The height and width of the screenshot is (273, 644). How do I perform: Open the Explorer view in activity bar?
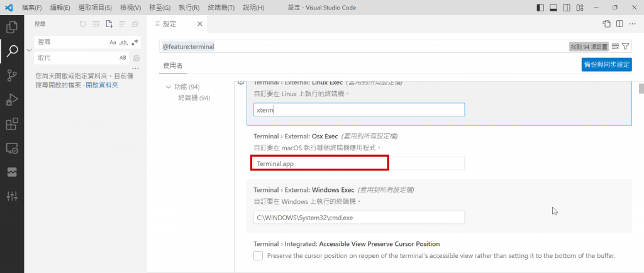12,27
